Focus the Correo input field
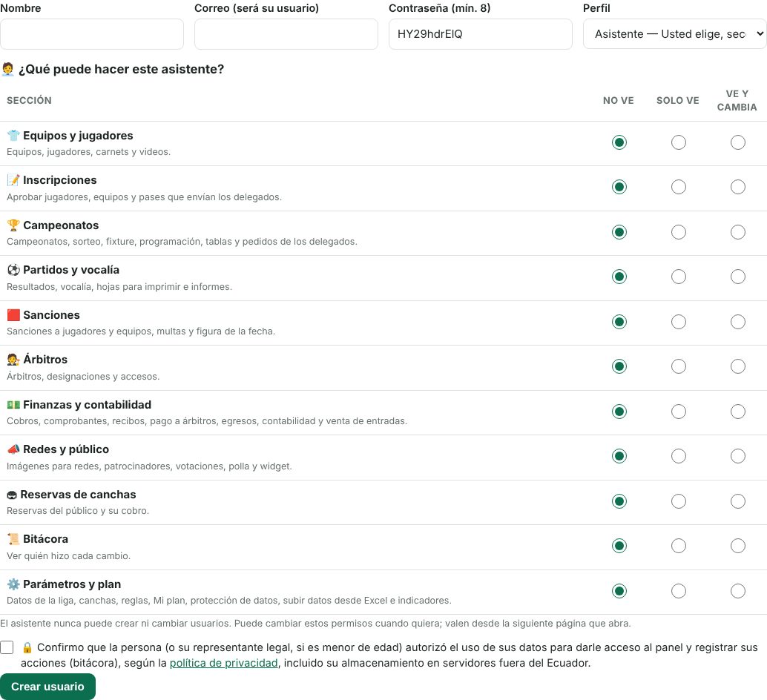Screen dimensions: 767x700 (286, 33)
